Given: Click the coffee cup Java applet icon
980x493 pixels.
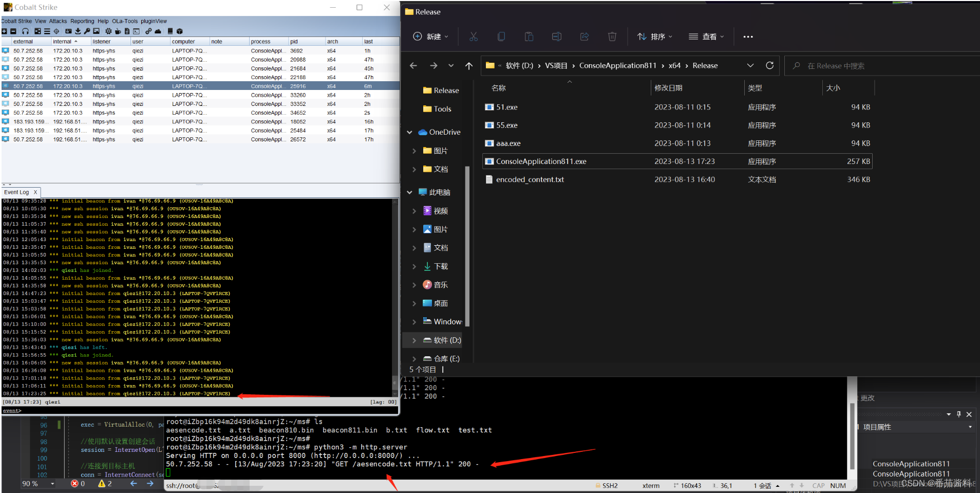Looking at the screenshot, I should pyautogui.click(x=118, y=31).
